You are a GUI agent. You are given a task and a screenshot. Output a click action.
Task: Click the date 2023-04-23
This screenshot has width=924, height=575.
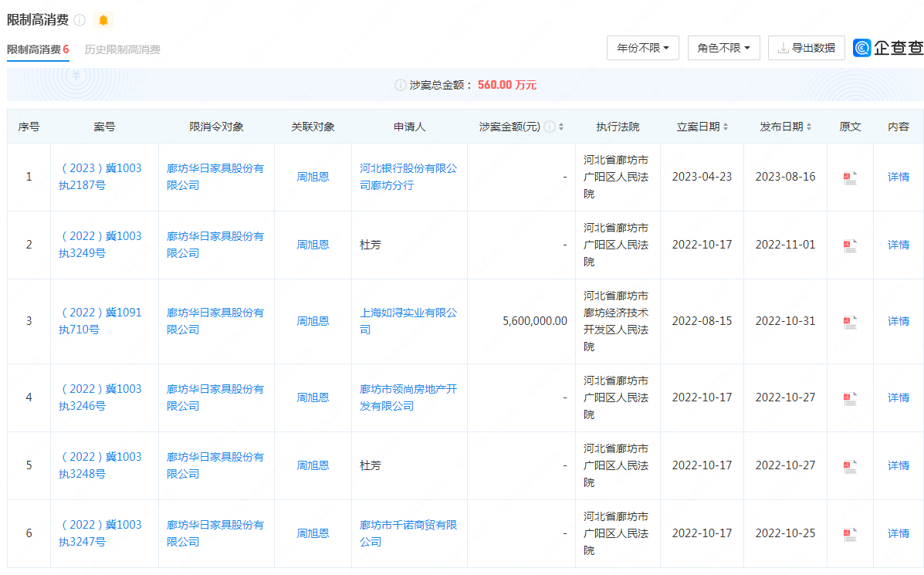pyautogui.click(x=702, y=177)
